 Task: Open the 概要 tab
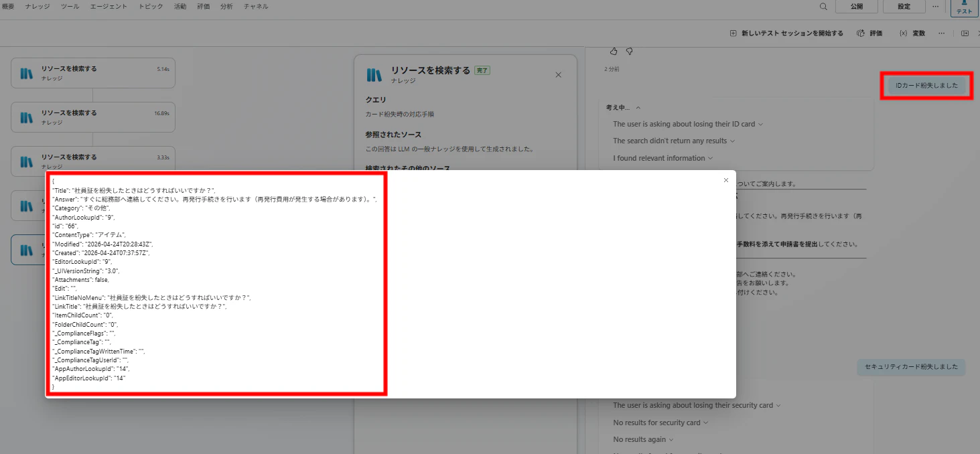tap(8, 6)
